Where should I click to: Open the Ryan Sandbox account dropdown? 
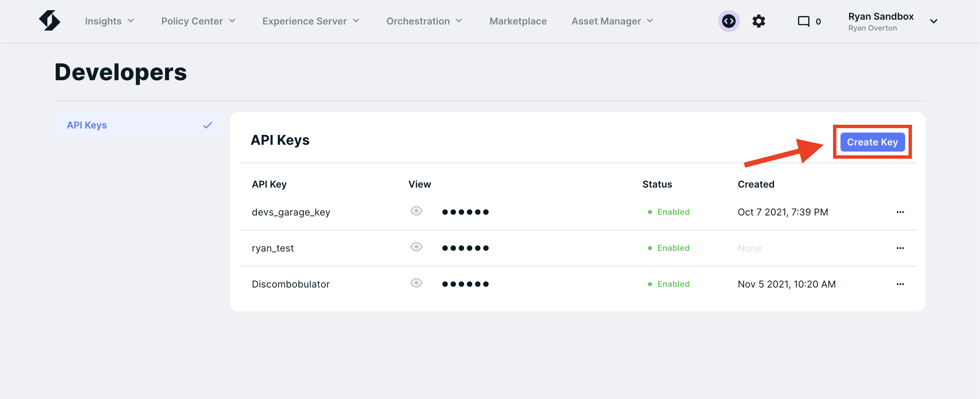click(x=933, y=21)
